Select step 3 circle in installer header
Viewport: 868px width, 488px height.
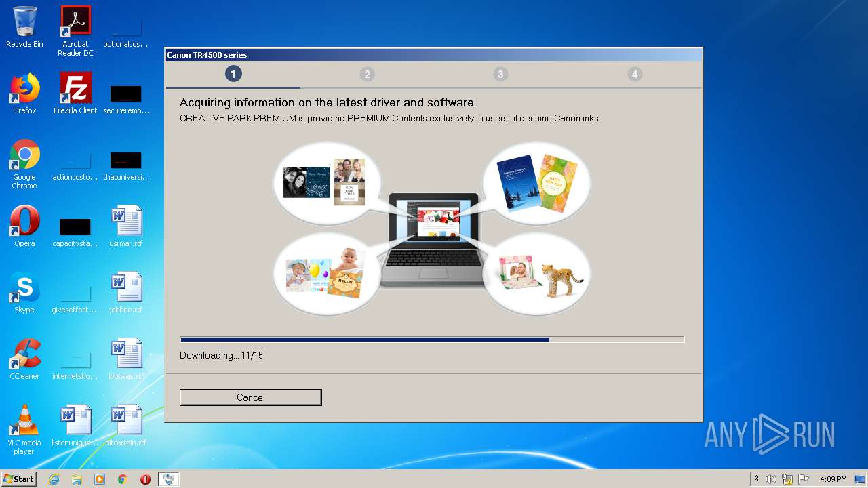(500, 75)
